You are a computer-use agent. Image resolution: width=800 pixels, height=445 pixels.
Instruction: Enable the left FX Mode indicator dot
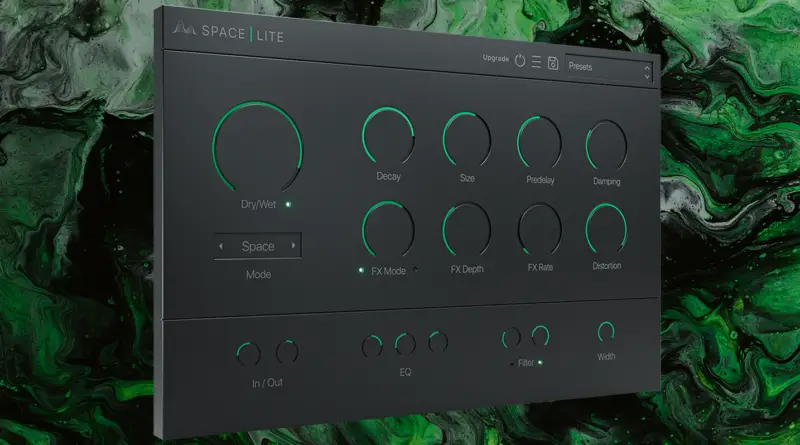(361, 270)
